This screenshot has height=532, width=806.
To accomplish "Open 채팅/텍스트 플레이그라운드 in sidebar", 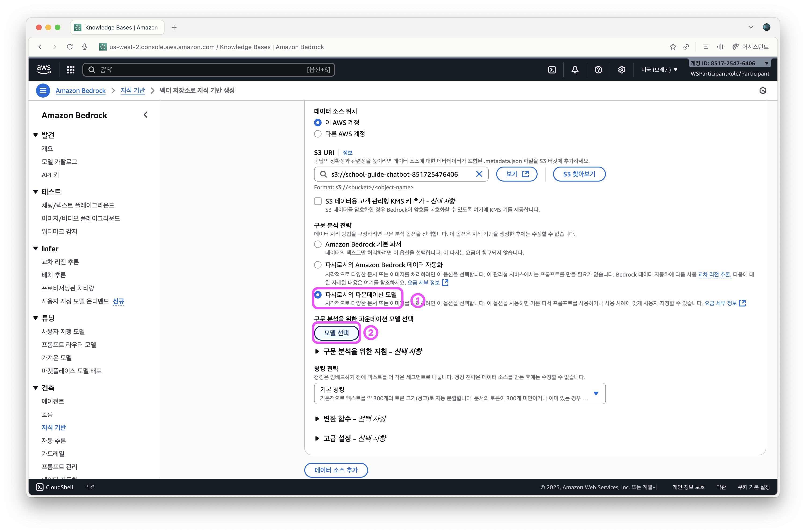I will click(x=78, y=205).
